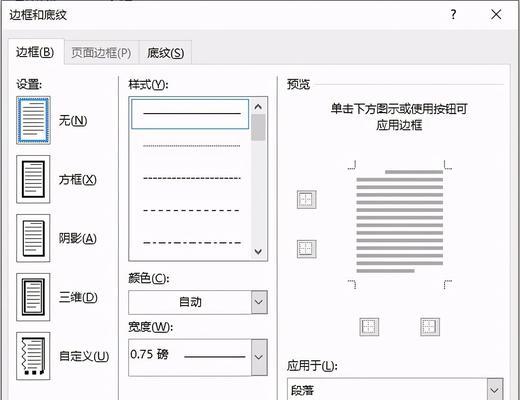Image resolution: width=520 pixels, height=400 pixels.
Task: Select the solid line style
Action: (190, 114)
